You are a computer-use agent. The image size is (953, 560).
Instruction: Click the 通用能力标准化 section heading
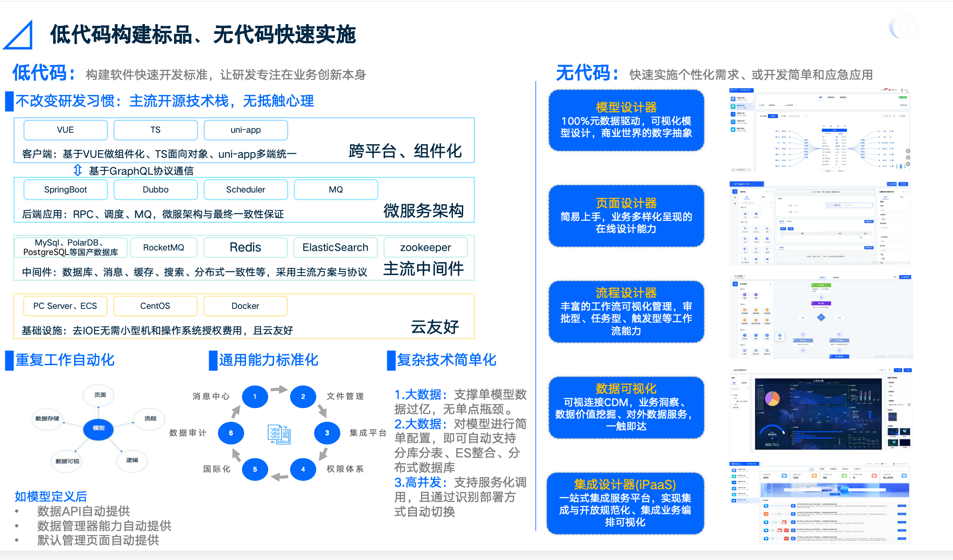tap(269, 360)
